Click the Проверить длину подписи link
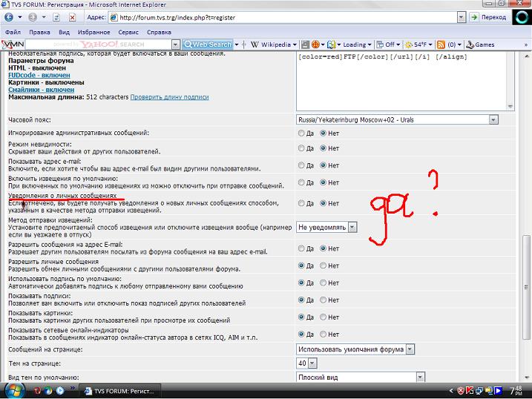 pyautogui.click(x=169, y=97)
